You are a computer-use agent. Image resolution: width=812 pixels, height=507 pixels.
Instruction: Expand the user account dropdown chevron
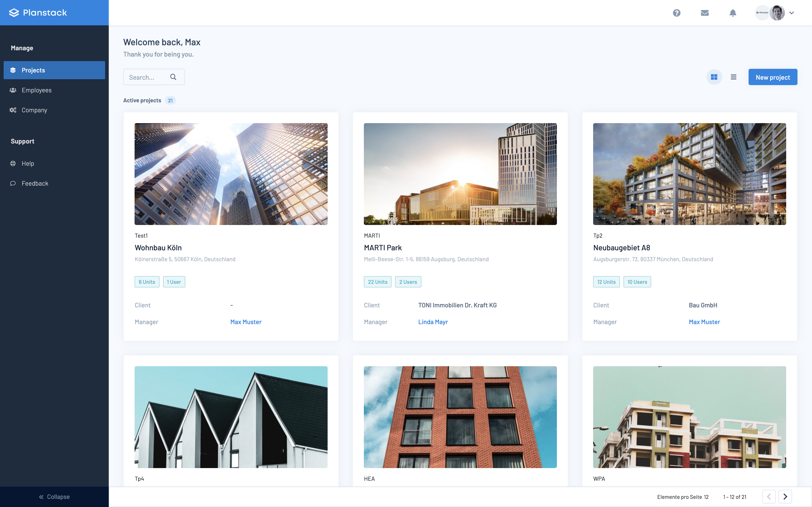792,13
